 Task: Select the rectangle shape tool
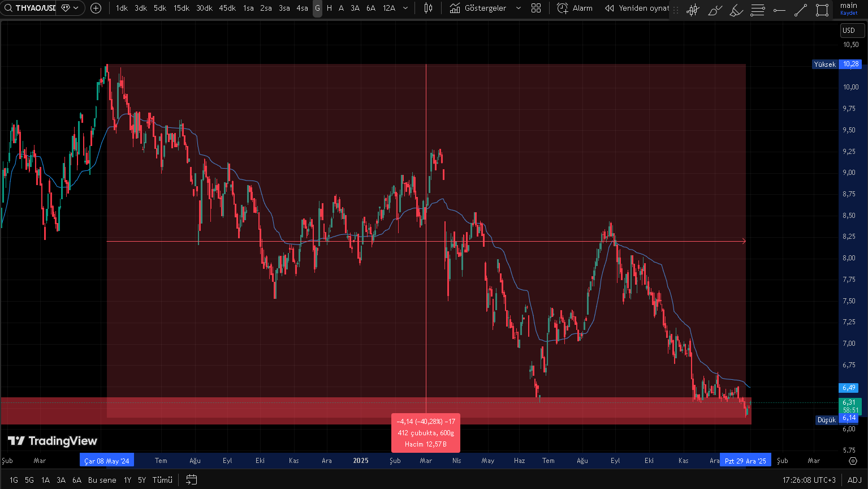click(x=822, y=10)
